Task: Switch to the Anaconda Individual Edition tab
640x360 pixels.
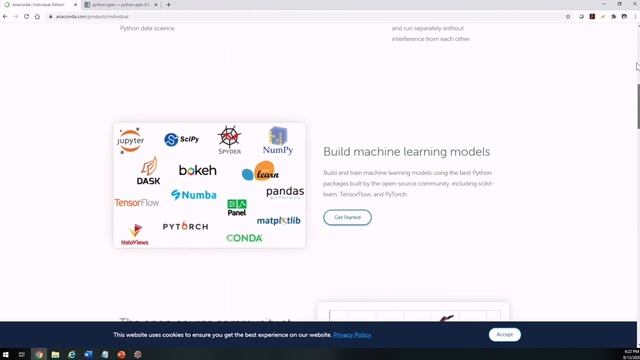Action: pos(40,5)
